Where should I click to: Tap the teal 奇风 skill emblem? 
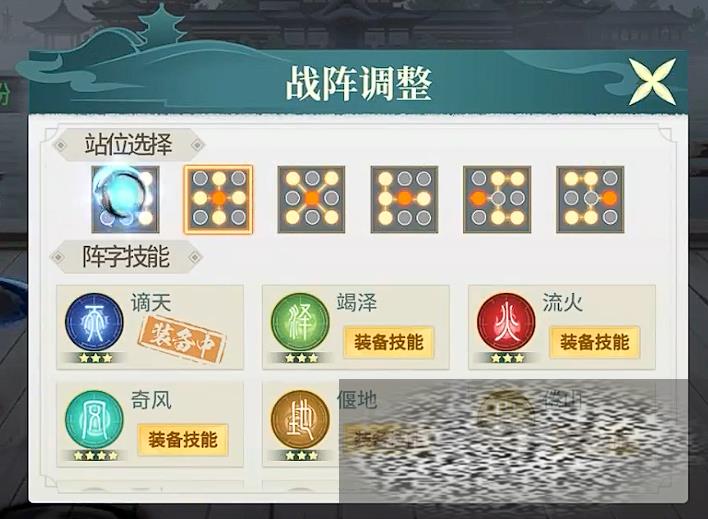click(94, 420)
